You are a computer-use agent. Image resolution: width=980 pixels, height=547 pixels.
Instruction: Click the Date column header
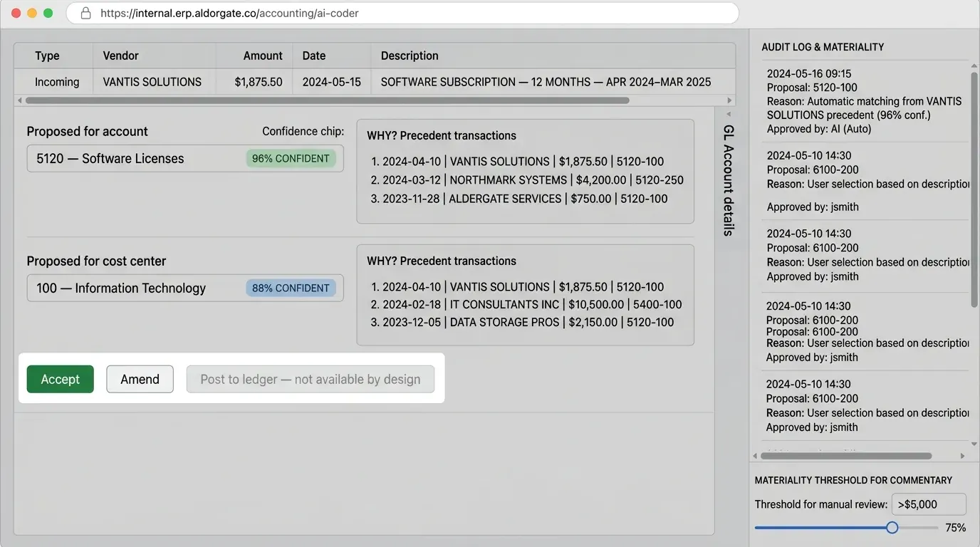[331, 56]
